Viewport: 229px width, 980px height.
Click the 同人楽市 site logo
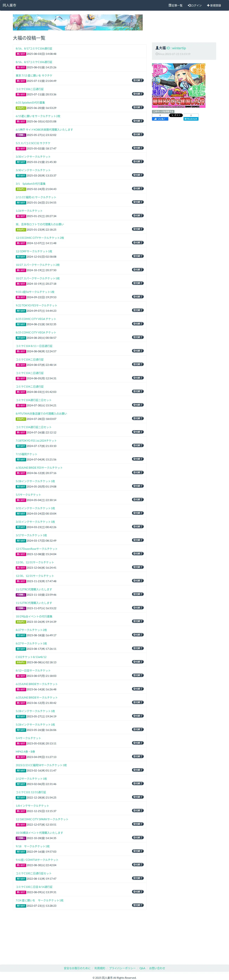click(x=9, y=5)
